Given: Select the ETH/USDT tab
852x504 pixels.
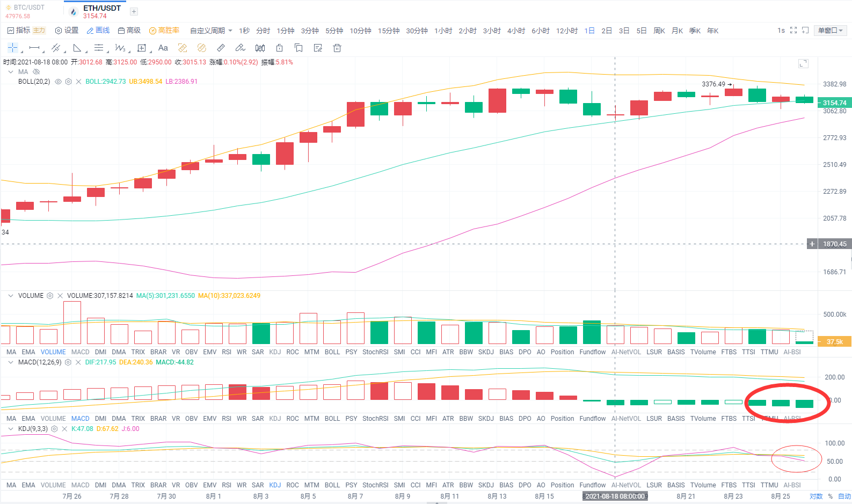Looking at the screenshot, I should [96, 11].
